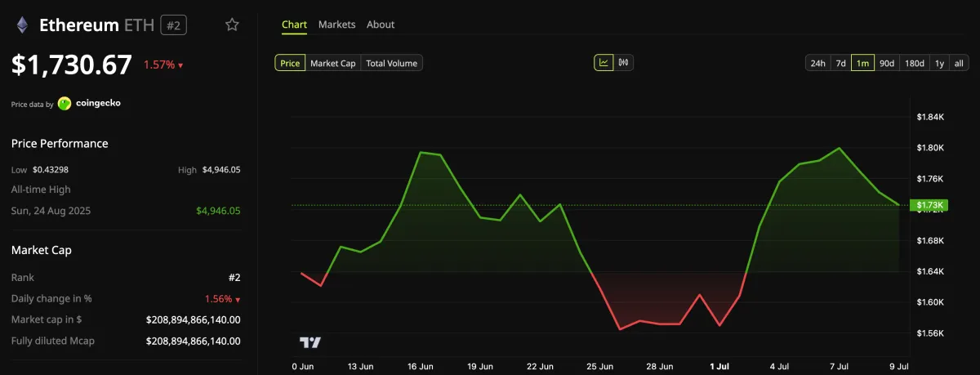Click the CoinGecko logo icon

(65, 104)
